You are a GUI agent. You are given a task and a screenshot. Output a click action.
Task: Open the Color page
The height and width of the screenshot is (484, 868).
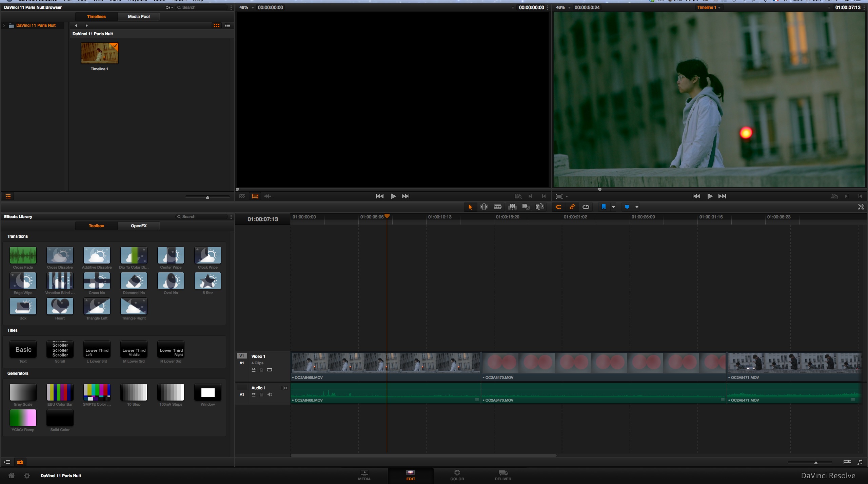(x=457, y=475)
